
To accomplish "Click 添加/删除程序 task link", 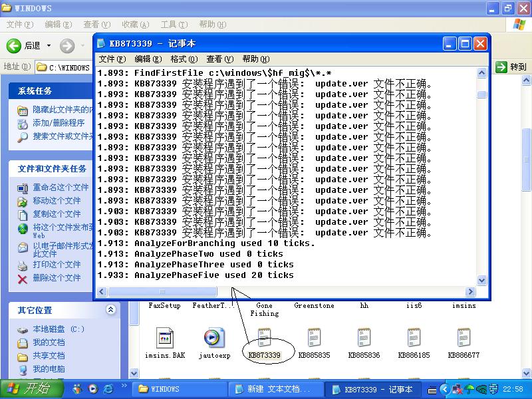I will tap(59, 123).
